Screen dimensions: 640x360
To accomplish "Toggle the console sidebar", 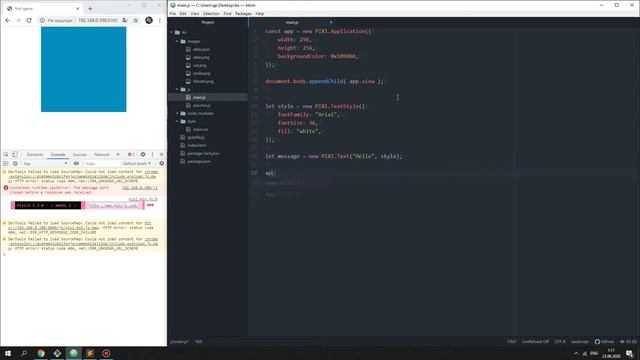I will 6,164.
